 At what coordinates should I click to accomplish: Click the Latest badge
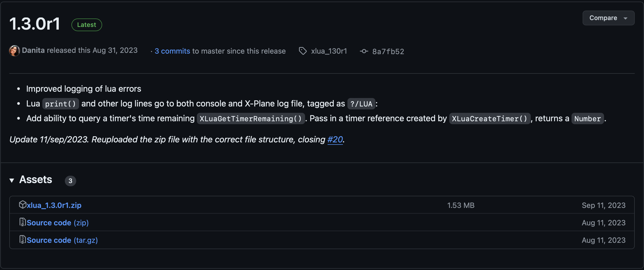87,25
